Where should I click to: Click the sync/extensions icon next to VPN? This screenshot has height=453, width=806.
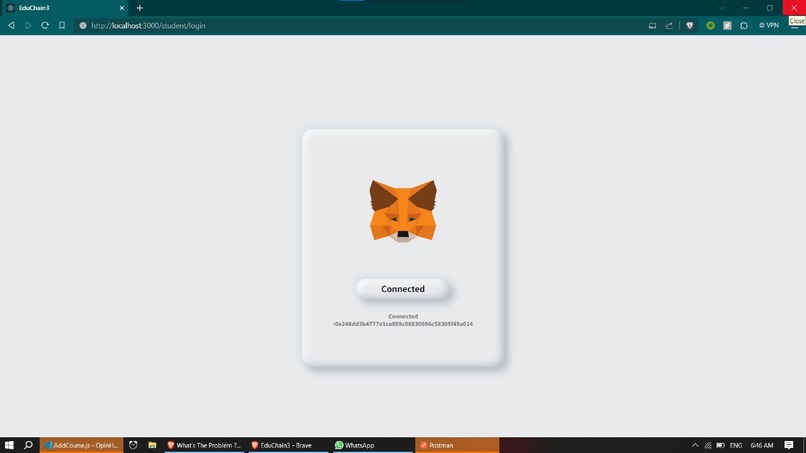744,25
